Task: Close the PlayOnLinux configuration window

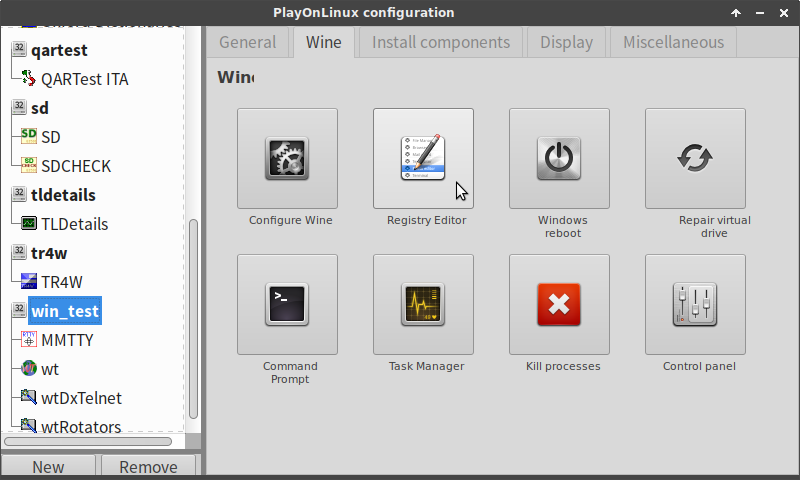Action: [x=784, y=13]
